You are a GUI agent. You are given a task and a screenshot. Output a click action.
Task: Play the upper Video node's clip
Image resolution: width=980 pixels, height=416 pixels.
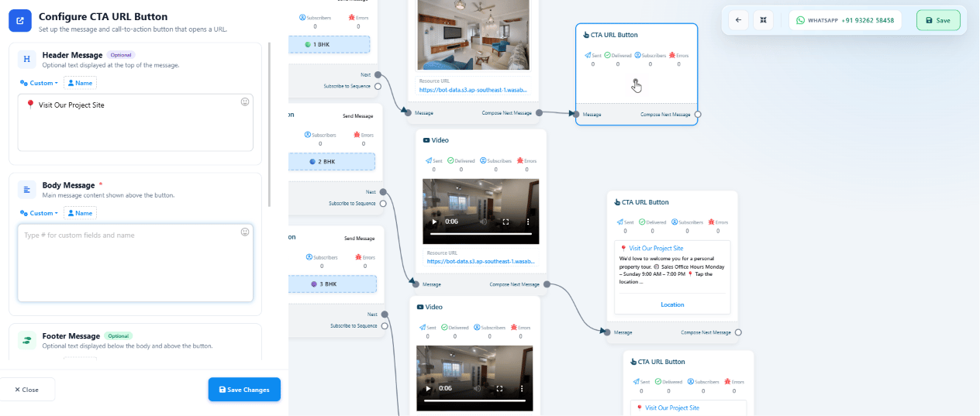tap(434, 222)
